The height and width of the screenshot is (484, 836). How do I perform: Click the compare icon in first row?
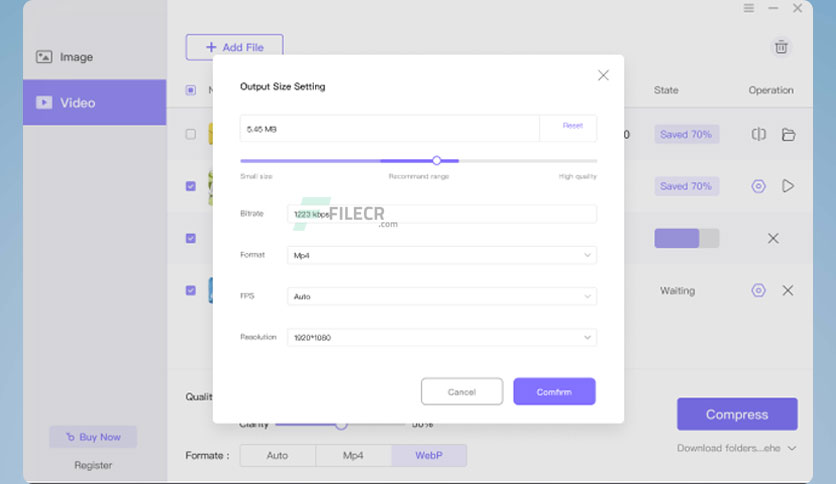[759, 134]
